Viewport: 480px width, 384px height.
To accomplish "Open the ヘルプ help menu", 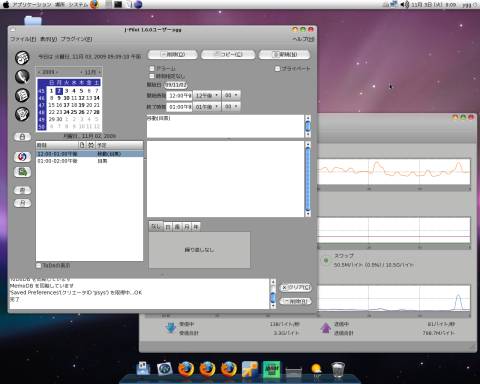I will pyautogui.click(x=303, y=39).
